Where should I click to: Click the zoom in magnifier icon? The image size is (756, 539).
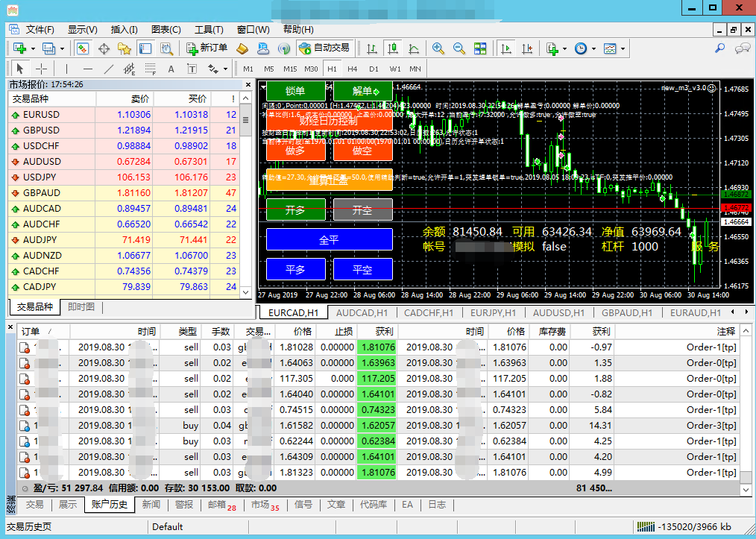pyautogui.click(x=438, y=48)
